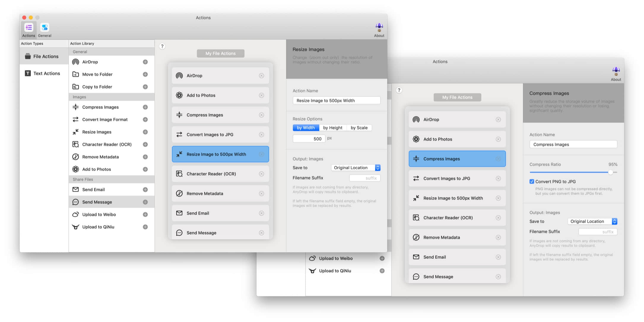
Task: Open Save to dropdown in Compress Images panel
Action: point(592,221)
